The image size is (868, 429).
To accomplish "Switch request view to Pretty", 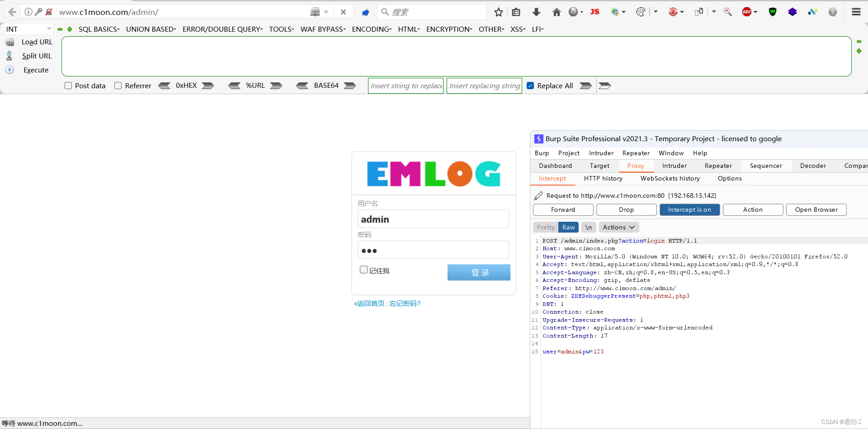I will tap(546, 227).
